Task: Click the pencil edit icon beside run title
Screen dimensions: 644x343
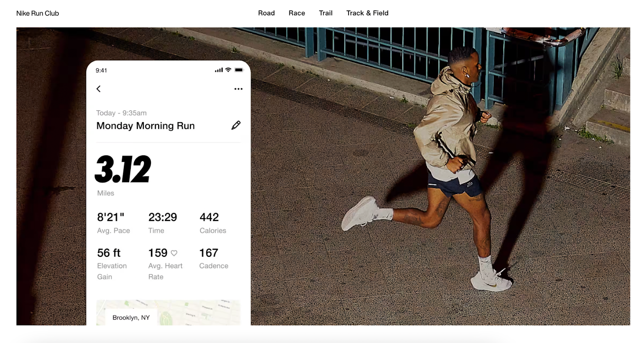Action: point(236,125)
